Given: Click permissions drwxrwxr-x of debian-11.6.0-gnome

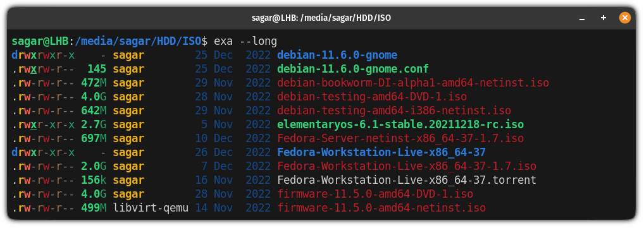Looking at the screenshot, I should 43,55.
